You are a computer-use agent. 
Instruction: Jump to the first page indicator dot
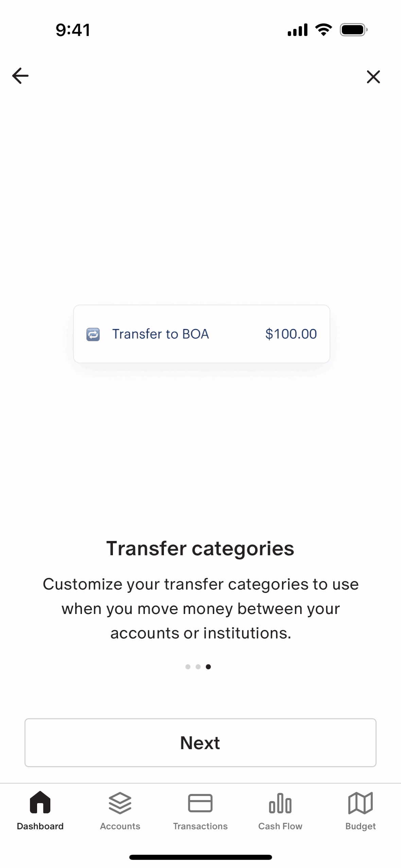coord(188,667)
